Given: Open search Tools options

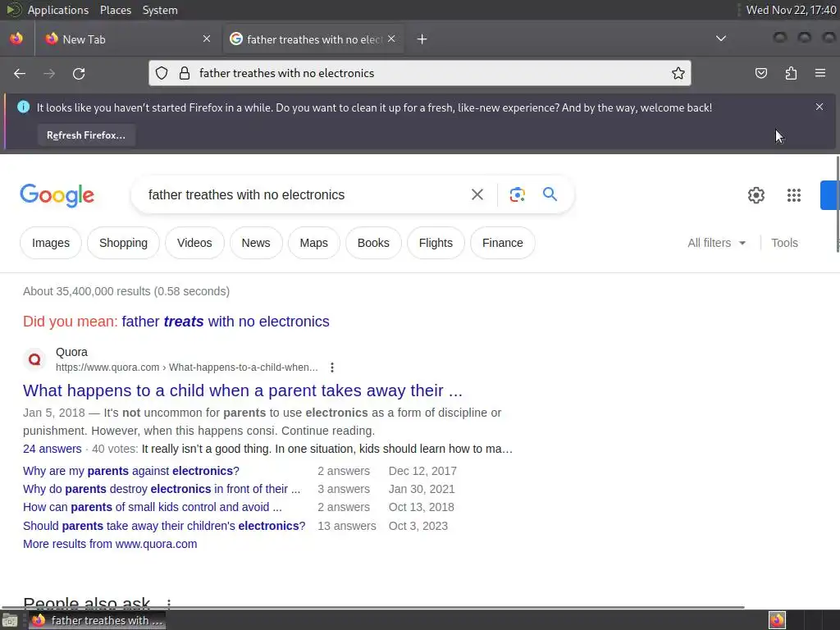Looking at the screenshot, I should pyautogui.click(x=784, y=243).
